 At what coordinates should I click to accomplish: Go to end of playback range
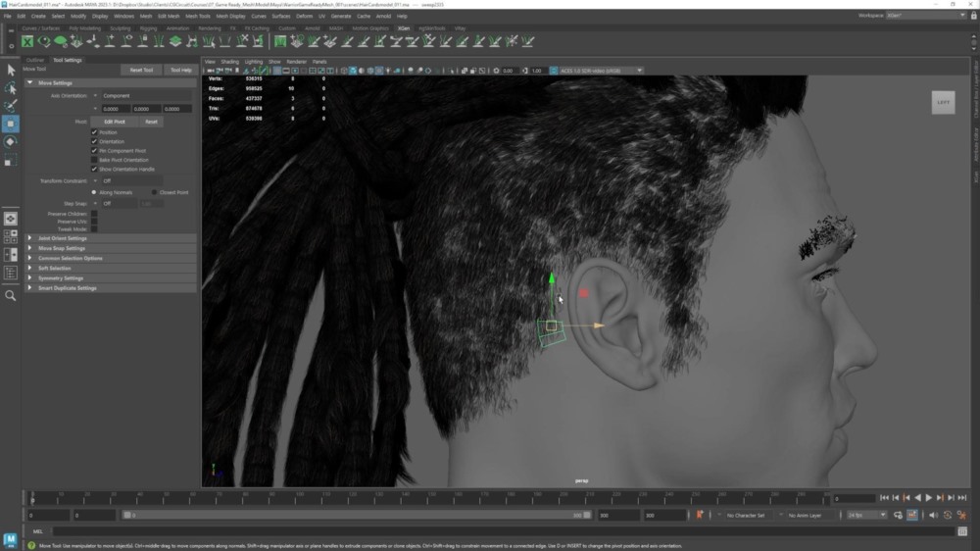coord(962,498)
